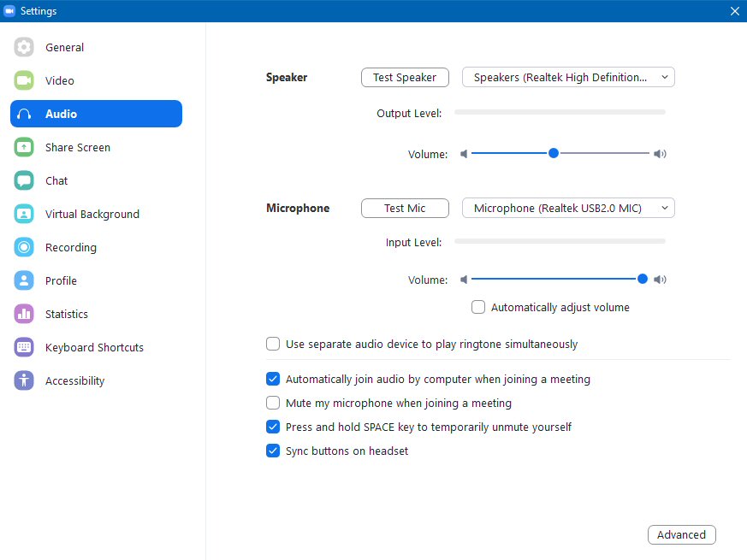Image resolution: width=747 pixels, height=560 pixels.
Task: Toggle separate audio device for ringtone
Action: point(273,345)
